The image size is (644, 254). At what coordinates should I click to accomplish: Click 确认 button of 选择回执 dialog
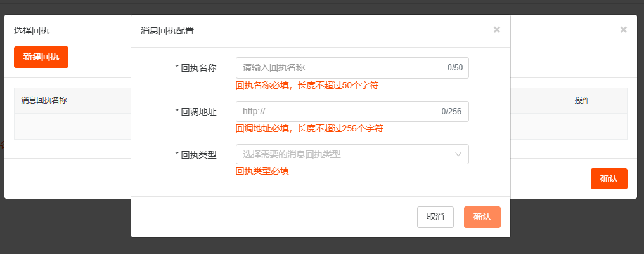[609, 179]
